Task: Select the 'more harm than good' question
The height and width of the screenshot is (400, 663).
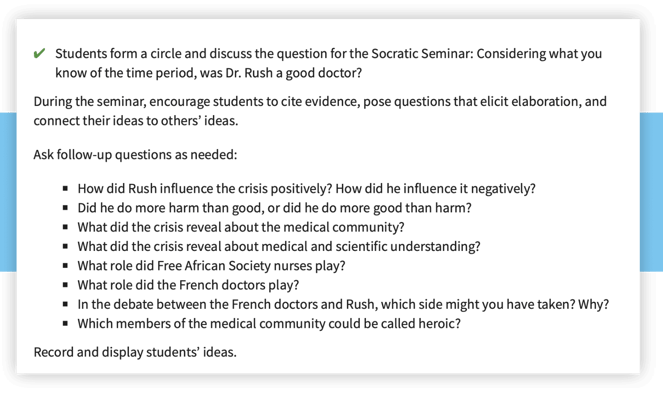Action: point(274,208)
